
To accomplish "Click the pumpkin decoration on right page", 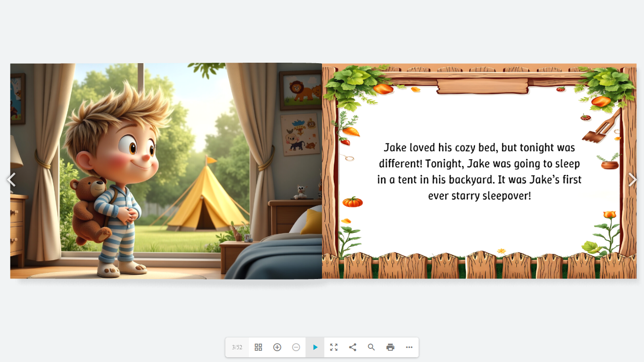I will (352, 202).
